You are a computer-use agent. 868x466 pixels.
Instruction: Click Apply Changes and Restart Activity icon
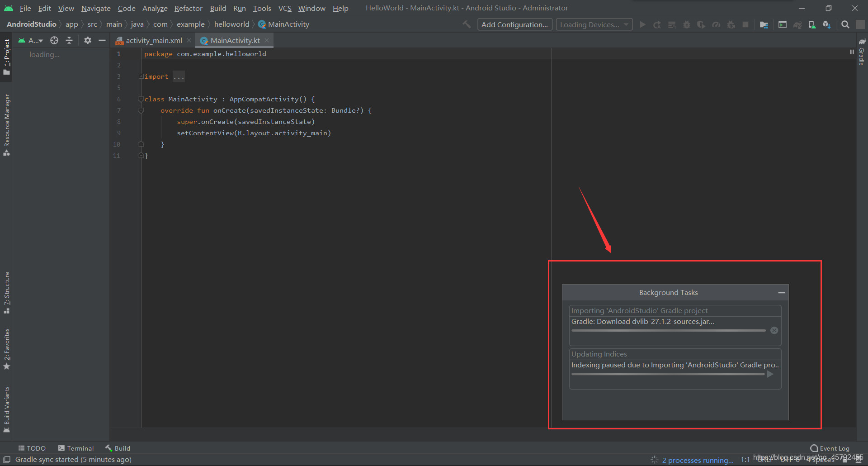(x=657, y=24)
